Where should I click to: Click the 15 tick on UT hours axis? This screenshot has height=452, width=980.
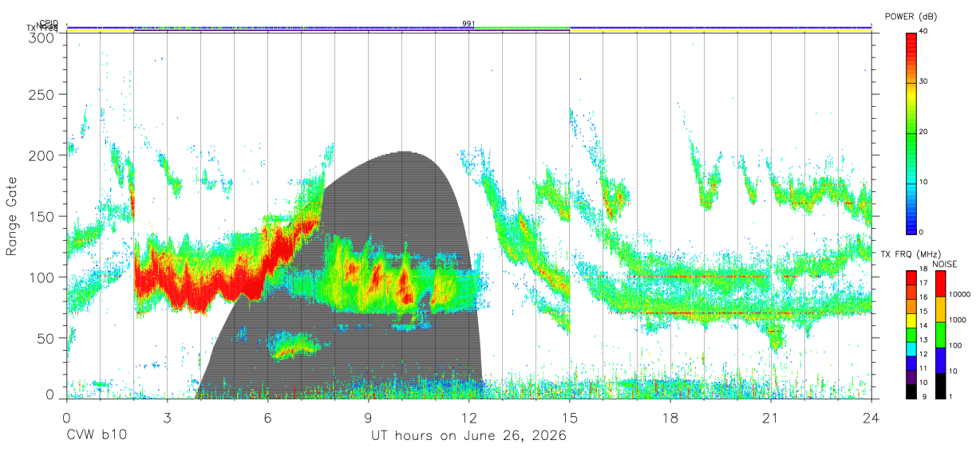570,417
